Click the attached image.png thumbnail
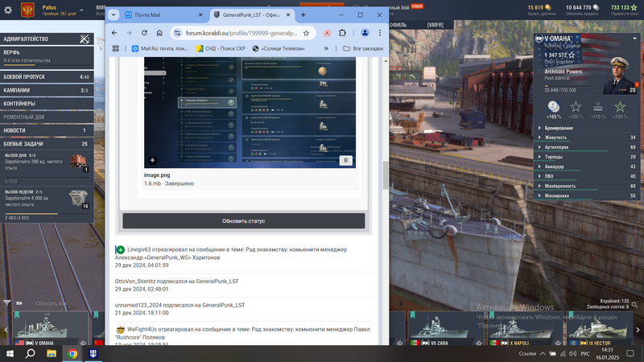Image resolution: width=644 pixels, height=362 pixels. click(x=250, y=113)
